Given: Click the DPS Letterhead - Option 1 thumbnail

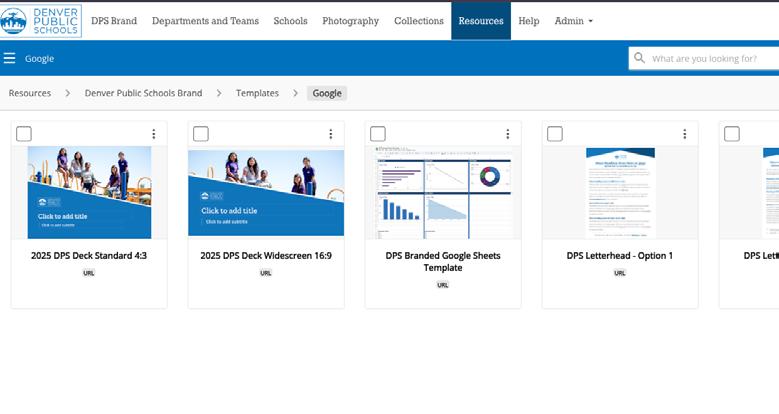Looking at the screenshot, I should point(620,193).
